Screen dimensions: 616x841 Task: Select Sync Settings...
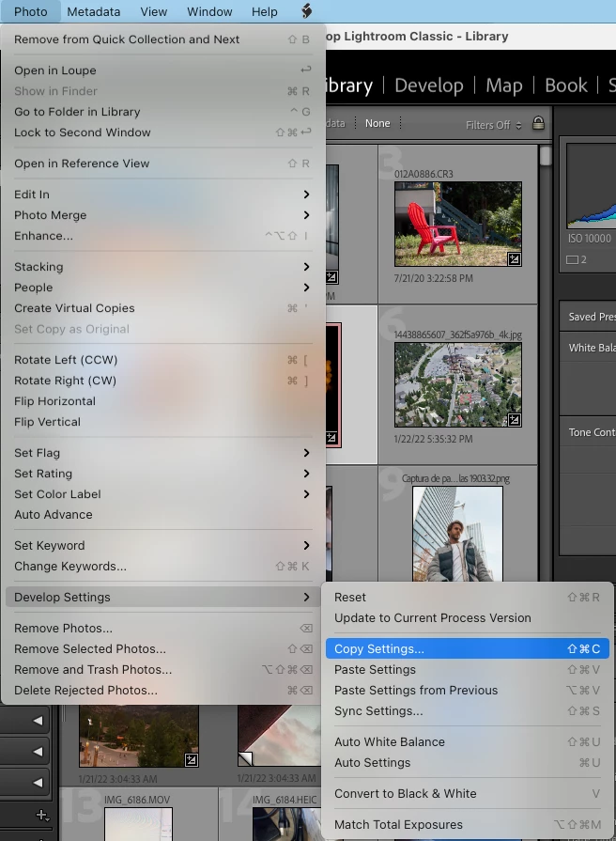point(467,710)
